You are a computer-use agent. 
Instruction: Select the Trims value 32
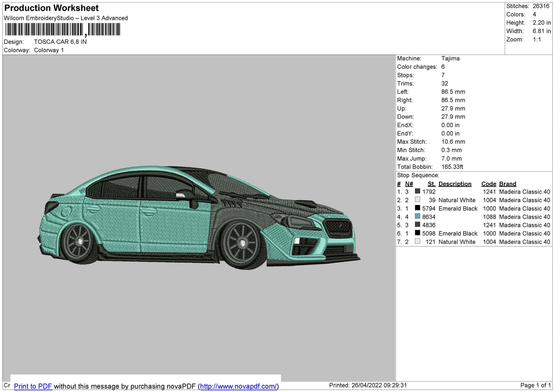445,83
